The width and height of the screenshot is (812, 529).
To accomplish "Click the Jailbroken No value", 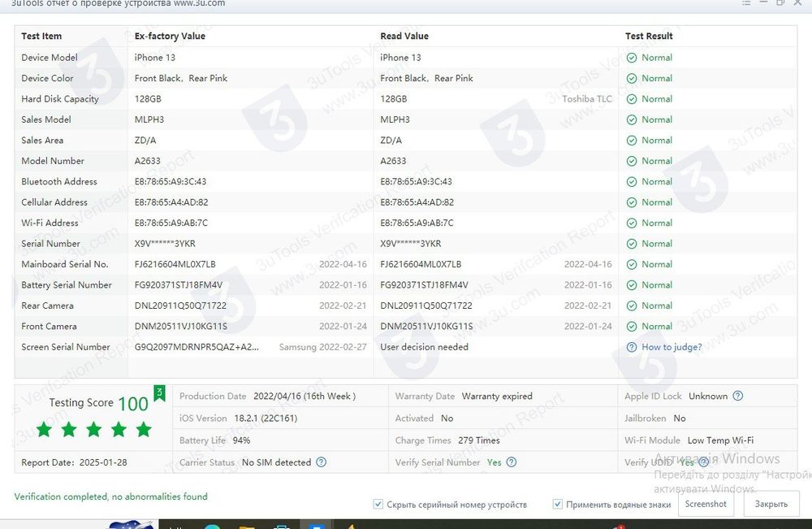I will tap(680, 418).
